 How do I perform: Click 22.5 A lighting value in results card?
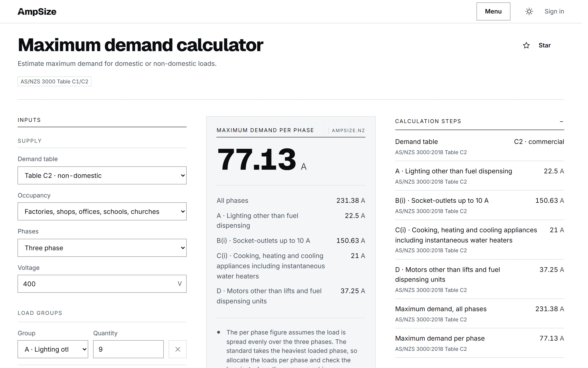[x=355, y=216]
